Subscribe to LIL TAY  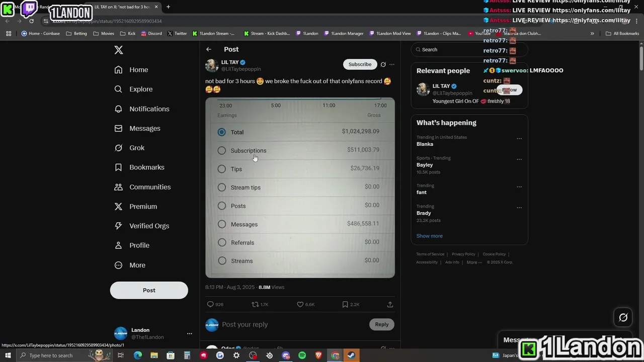pos(360,64)
